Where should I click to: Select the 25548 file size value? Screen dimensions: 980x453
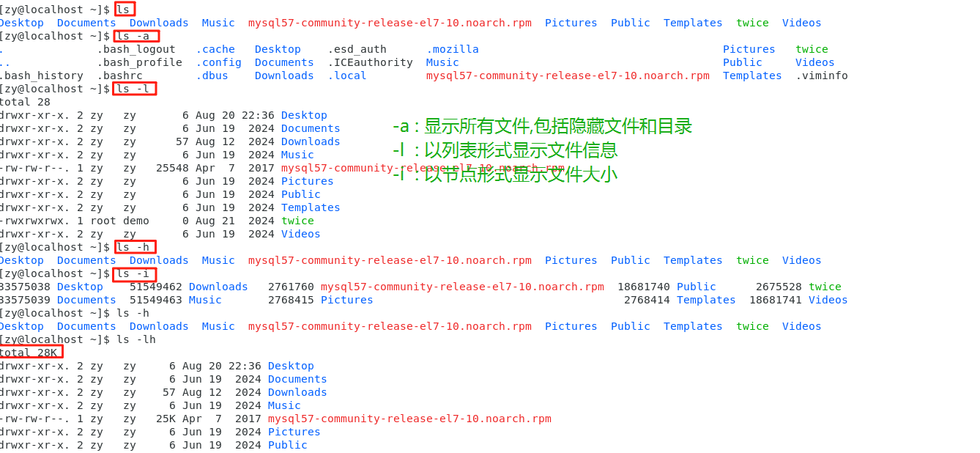tap(172, 168)
